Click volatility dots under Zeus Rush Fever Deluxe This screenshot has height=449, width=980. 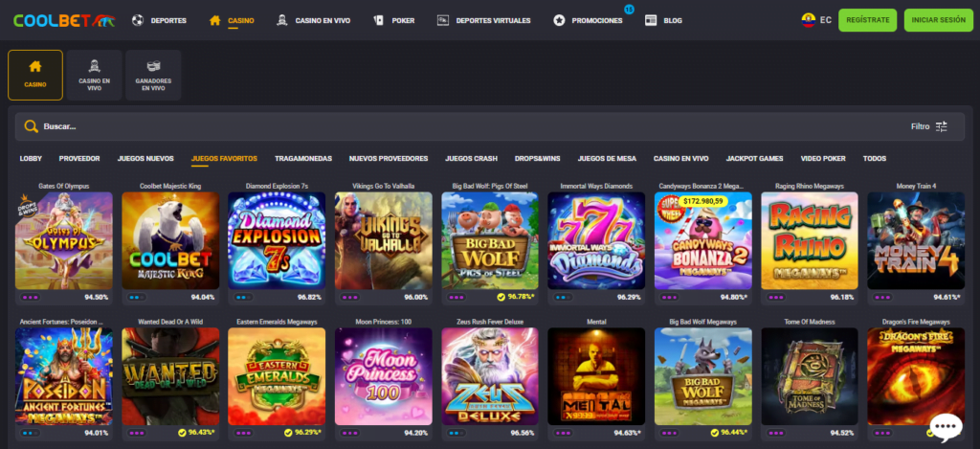456,433
